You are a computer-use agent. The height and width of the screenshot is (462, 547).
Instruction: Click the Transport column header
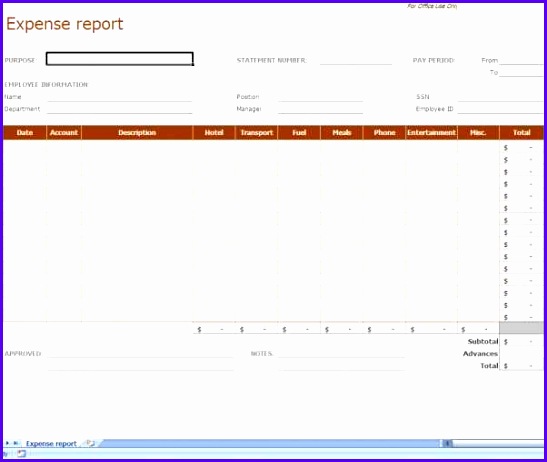tap(256, 133)
